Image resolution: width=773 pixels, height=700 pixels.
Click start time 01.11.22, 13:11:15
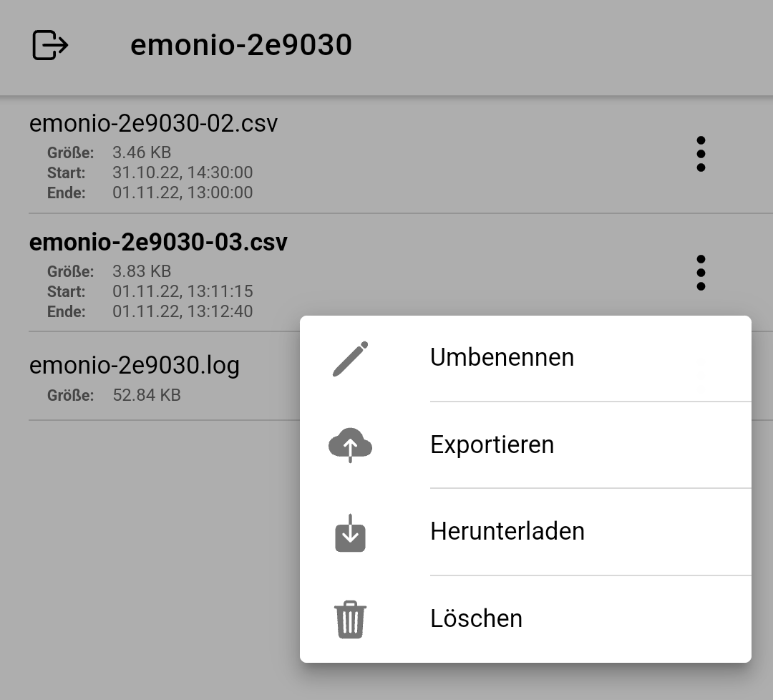pos(183,291)
